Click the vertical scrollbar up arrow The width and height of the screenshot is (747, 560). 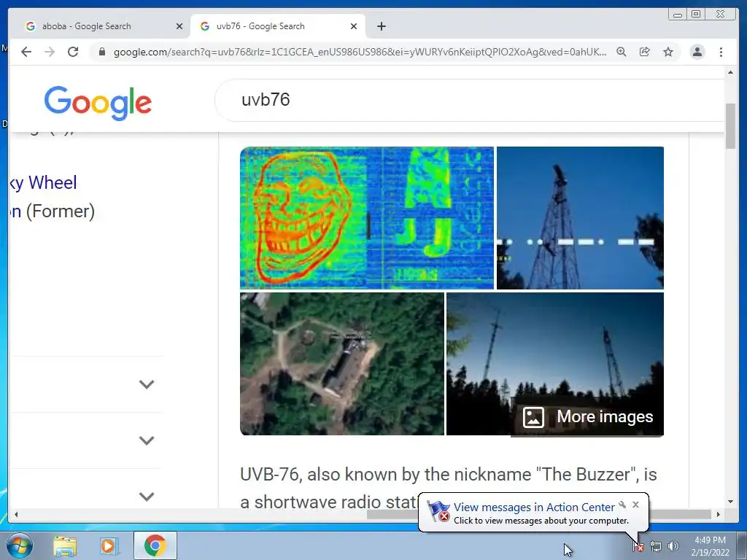[730, 72]
